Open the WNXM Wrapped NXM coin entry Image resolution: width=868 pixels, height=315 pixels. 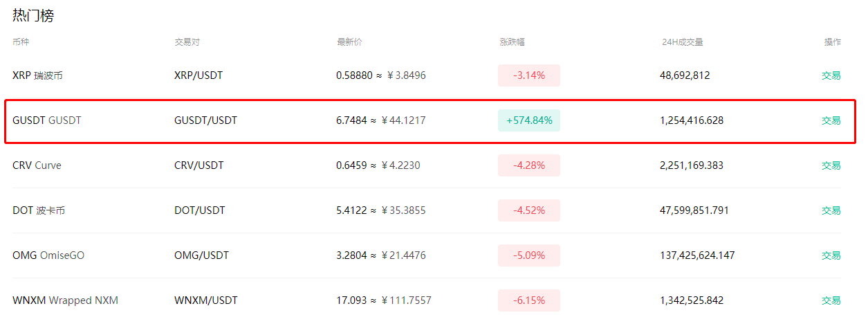pyautogui.click(x=65, y=300)
